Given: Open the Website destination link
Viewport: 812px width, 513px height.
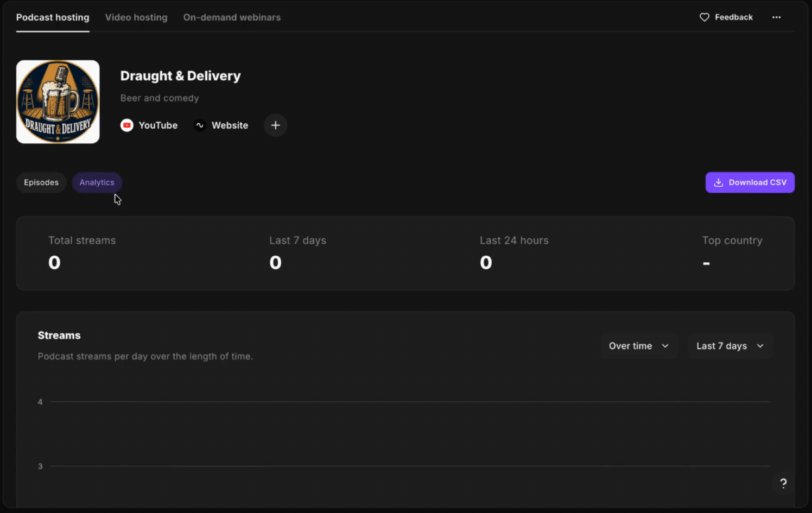Looking at the screenshot, I should pos(221,125).
